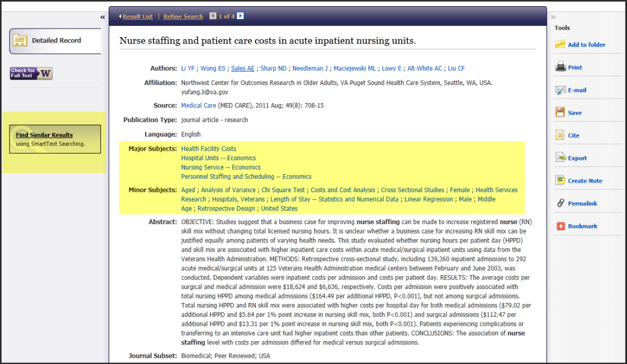
Task: Open author Li YF's publications
Action: [x=187, y=68]
